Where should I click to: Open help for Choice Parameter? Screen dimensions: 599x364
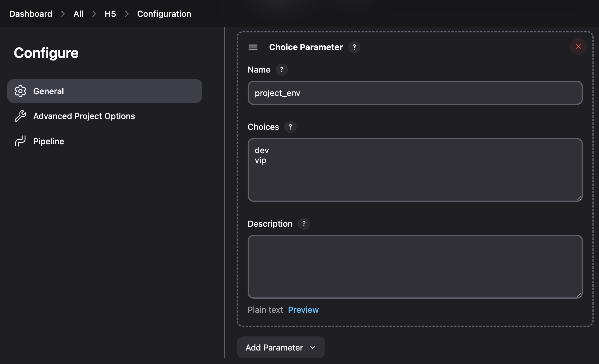click(x=354, y=47)
